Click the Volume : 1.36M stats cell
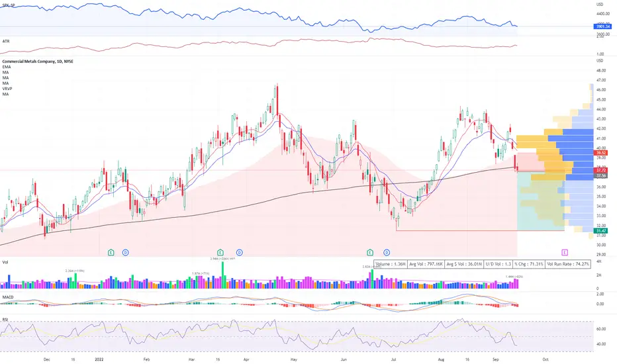The height and width of the screenshot is (364, 617). click(x=391, y=264)
